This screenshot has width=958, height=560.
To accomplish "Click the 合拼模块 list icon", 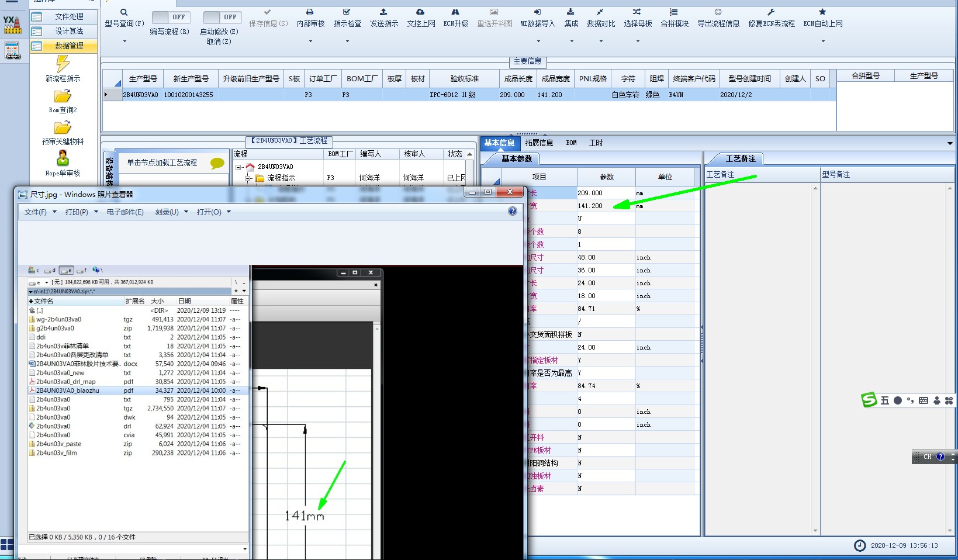I will click(x=674, y=12).
